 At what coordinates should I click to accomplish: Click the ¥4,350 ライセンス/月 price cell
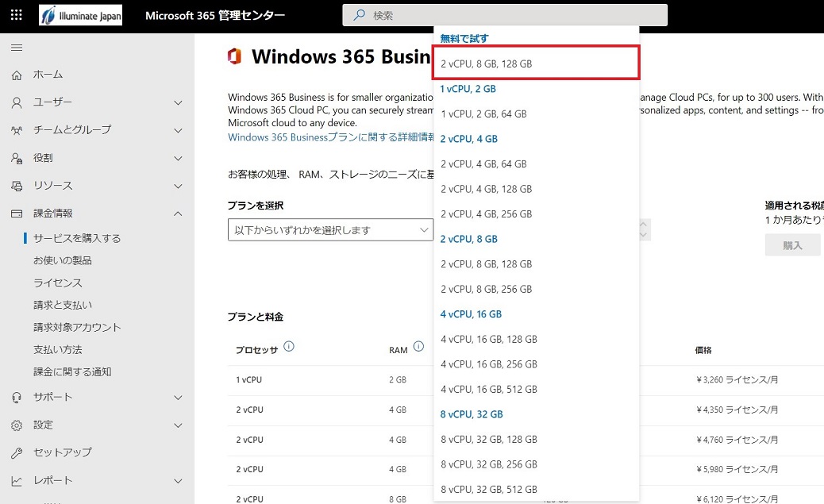click(737, 410)
